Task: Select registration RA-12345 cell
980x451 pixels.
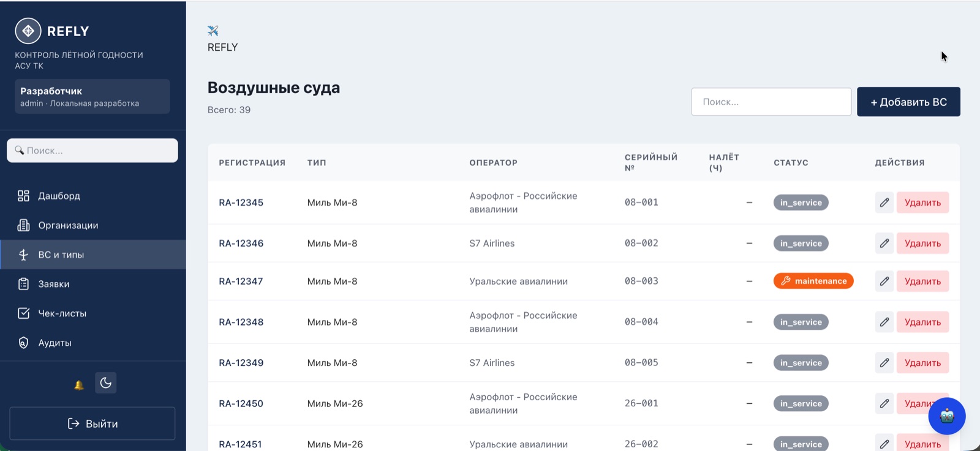Action: (x=241, y=203)
